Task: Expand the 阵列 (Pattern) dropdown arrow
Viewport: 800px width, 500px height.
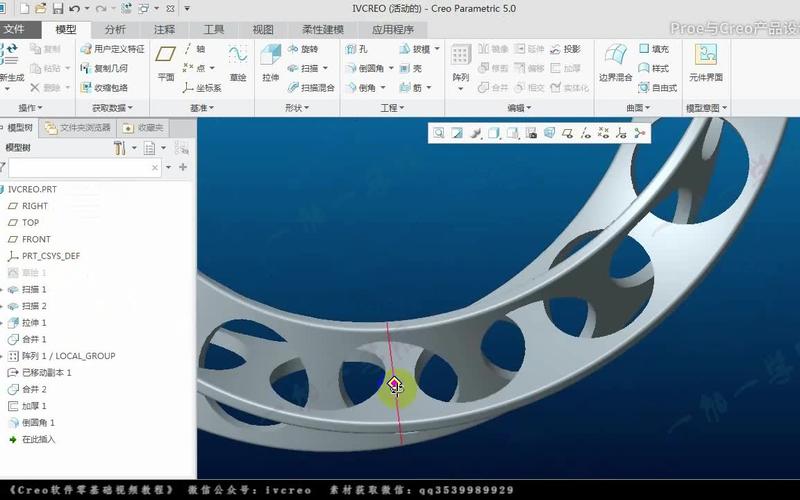Action: coord(460,88)
